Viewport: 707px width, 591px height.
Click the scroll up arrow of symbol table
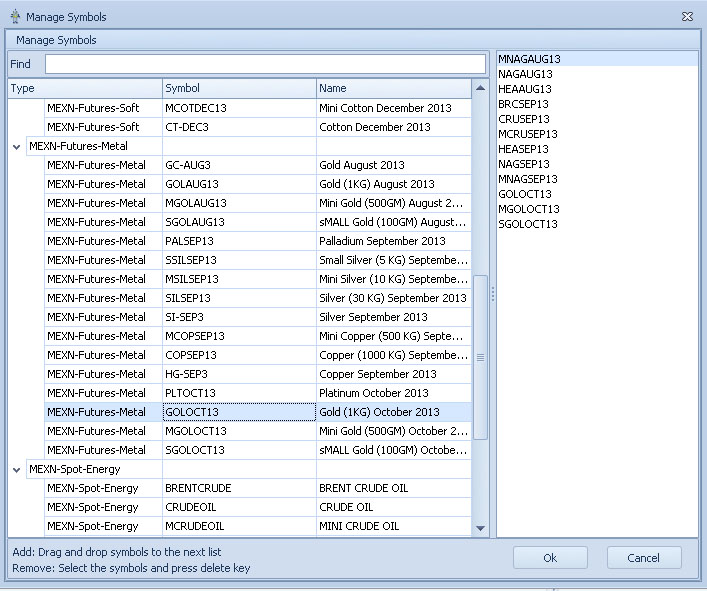point(480,89)
